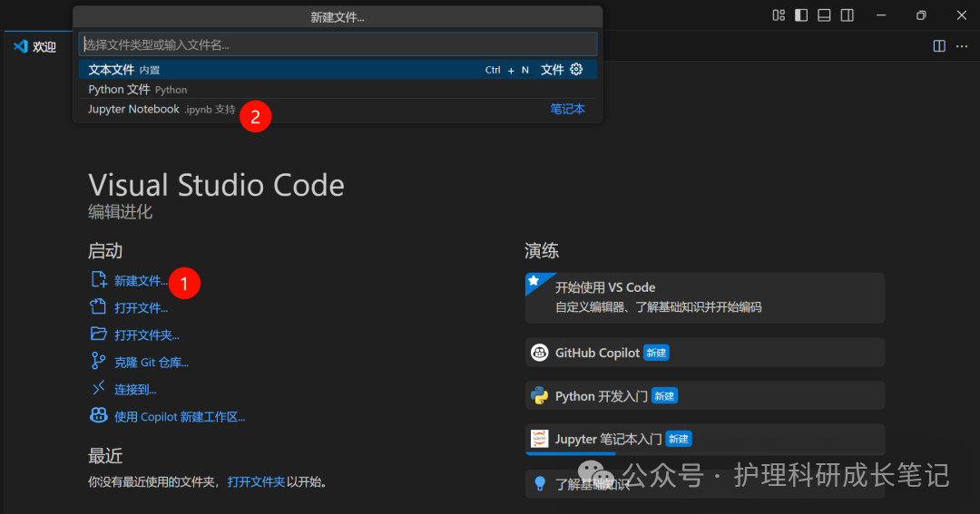Click the 打开文件... link

141,308
